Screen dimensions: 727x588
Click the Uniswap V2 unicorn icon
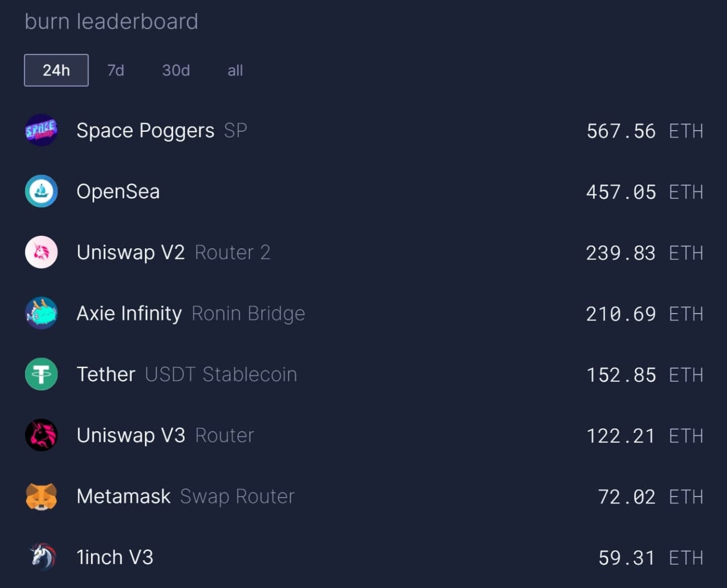[41, 252]
